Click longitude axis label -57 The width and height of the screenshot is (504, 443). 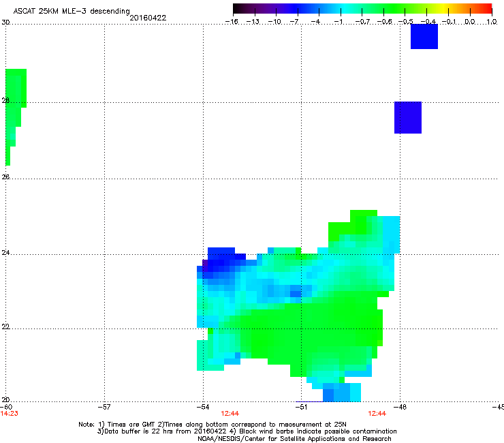click(x=104, y=407)
